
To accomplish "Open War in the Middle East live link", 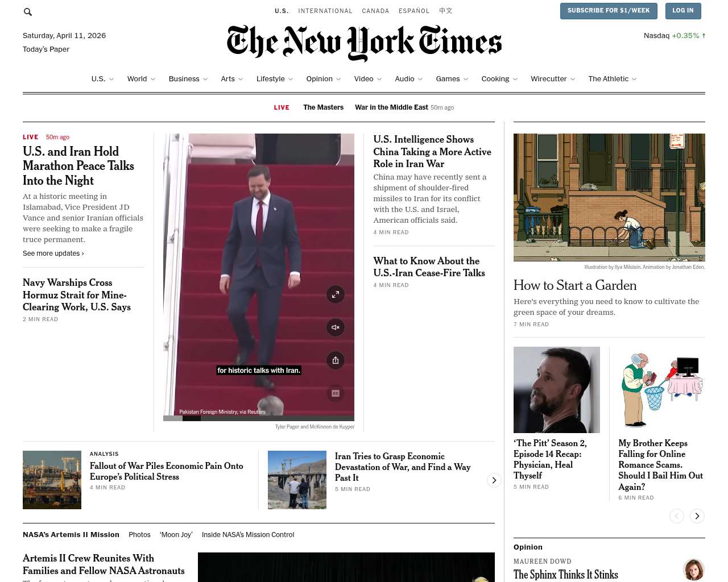I will [x=391, y=107].
